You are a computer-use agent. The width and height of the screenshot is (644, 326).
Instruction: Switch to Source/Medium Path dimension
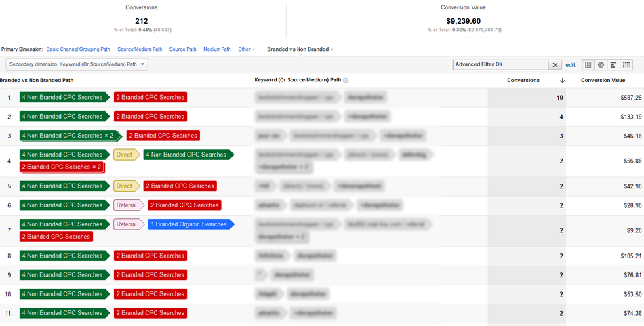(x=140, y=49)
